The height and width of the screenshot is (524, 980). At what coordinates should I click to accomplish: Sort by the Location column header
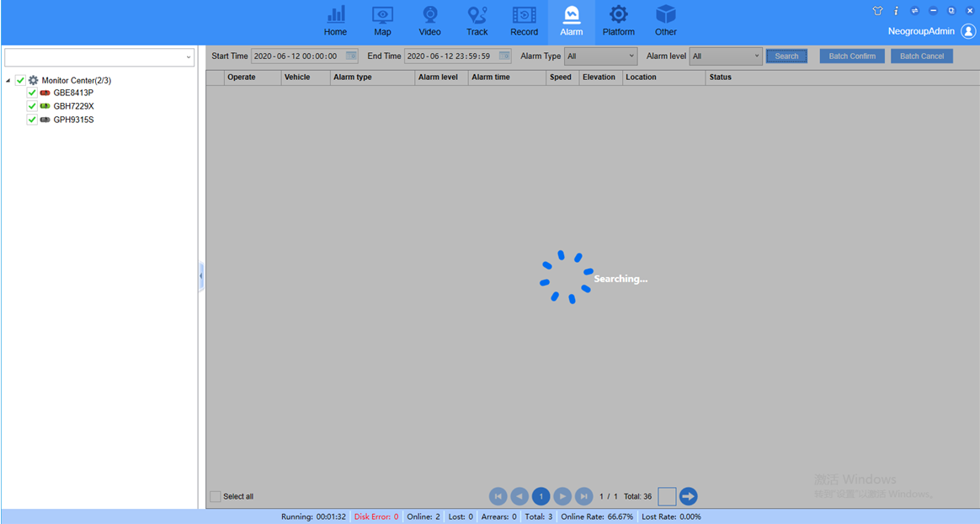pyautogui.click(x=663, y=78)
